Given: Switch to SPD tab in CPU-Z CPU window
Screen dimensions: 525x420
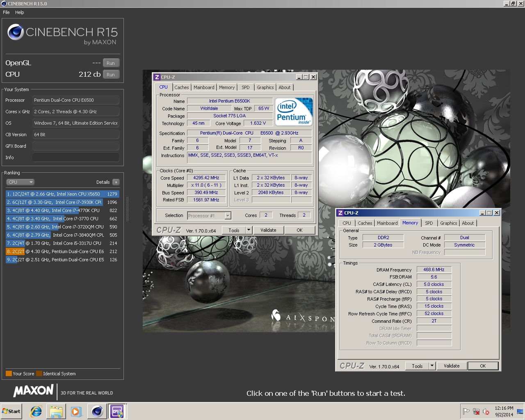Looking at the screenshot, I should point(246,87).
